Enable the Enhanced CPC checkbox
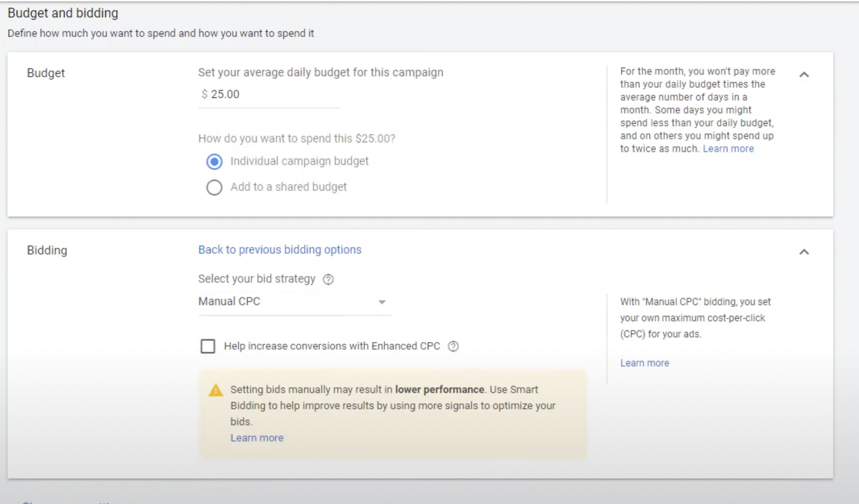Screen dimensions: 859x504 pyautogui.click(x=207, y=347)
